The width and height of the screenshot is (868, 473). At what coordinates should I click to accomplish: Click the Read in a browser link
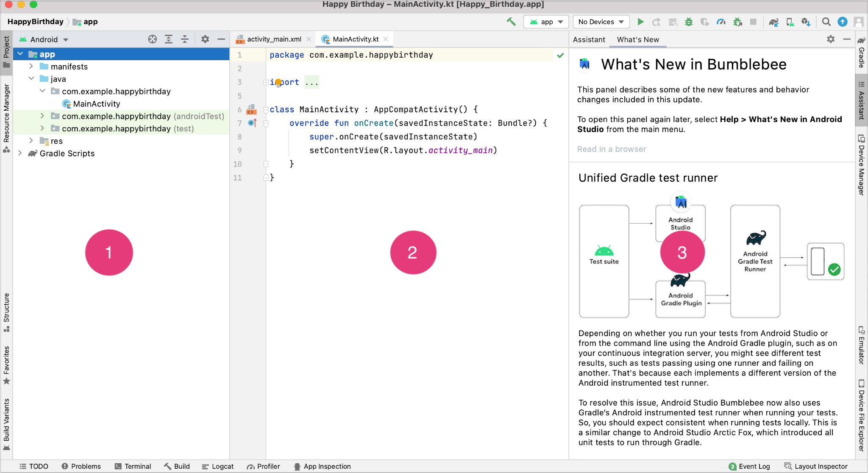point(611,149)
